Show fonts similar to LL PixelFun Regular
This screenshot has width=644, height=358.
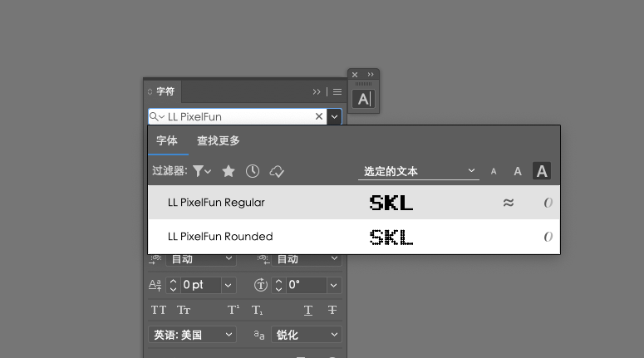tap(509, 203)
